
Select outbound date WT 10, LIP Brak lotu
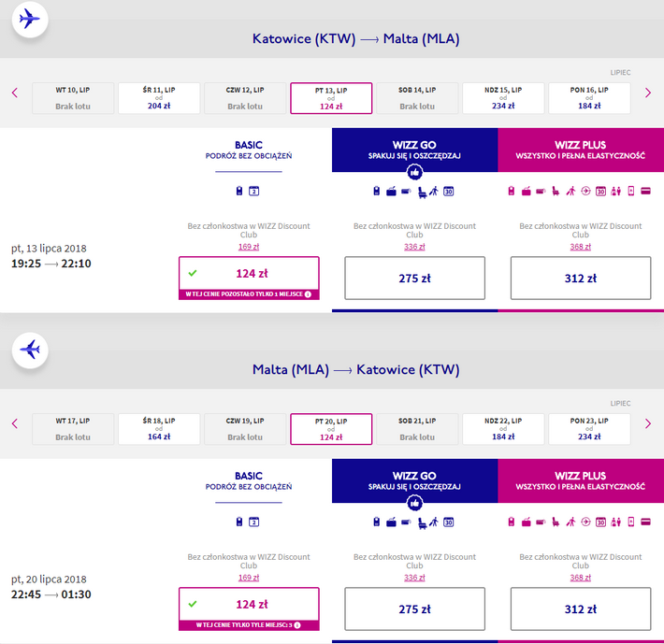click(x=73, y=98)
